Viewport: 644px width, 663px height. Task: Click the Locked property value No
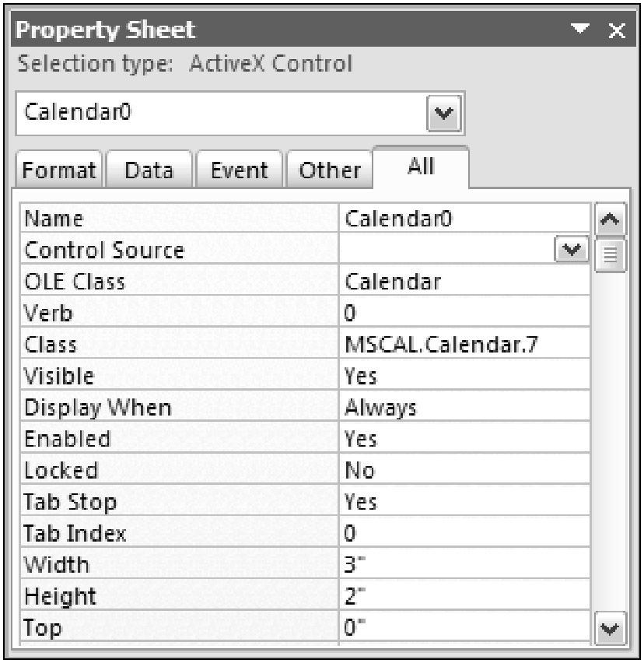click(x=464, y=470)
